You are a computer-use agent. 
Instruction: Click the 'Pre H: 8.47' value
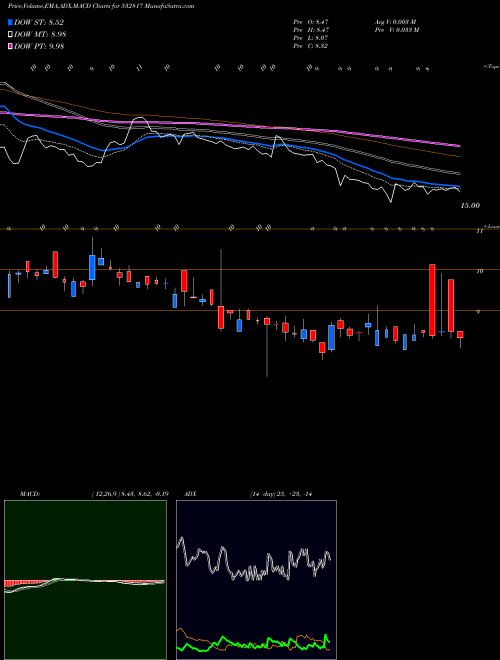pos(311,30)
